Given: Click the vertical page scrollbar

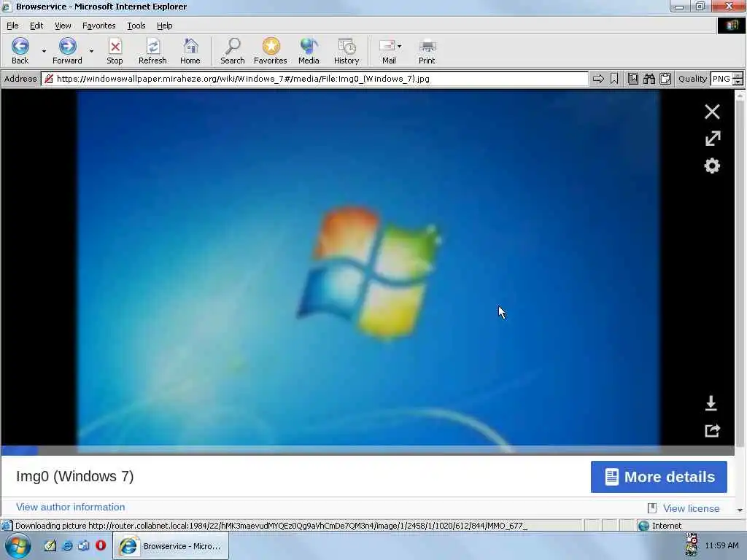Looking at the screenshot, I should pyautogui.click(x=740, y=274).
